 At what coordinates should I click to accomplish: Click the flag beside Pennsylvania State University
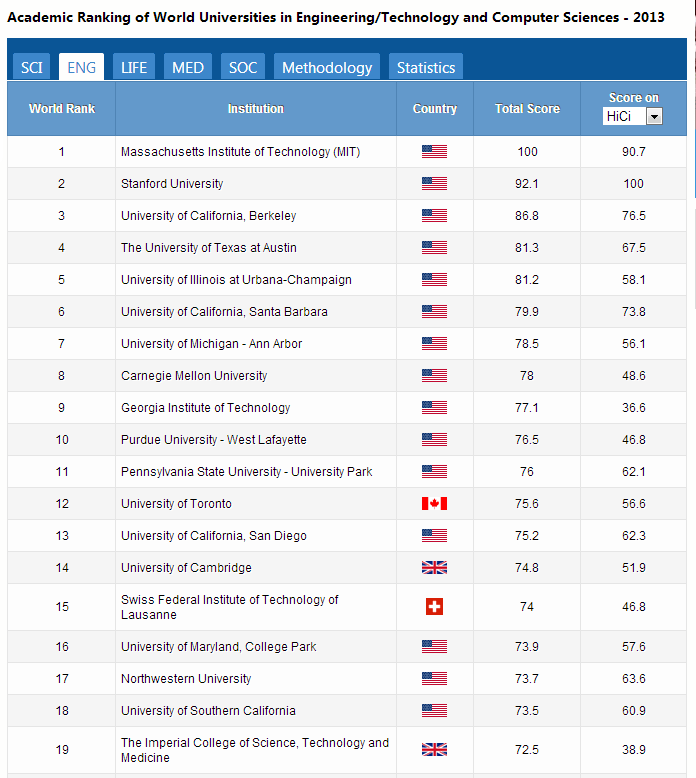pos(435,471)
